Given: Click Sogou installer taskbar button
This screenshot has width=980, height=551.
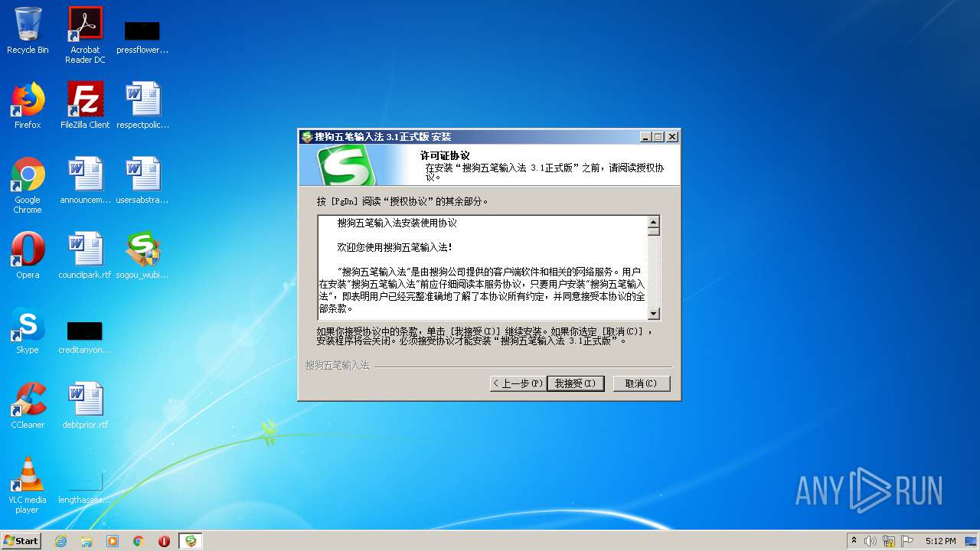Looking at the screenshot, I should tap(191, 541).
